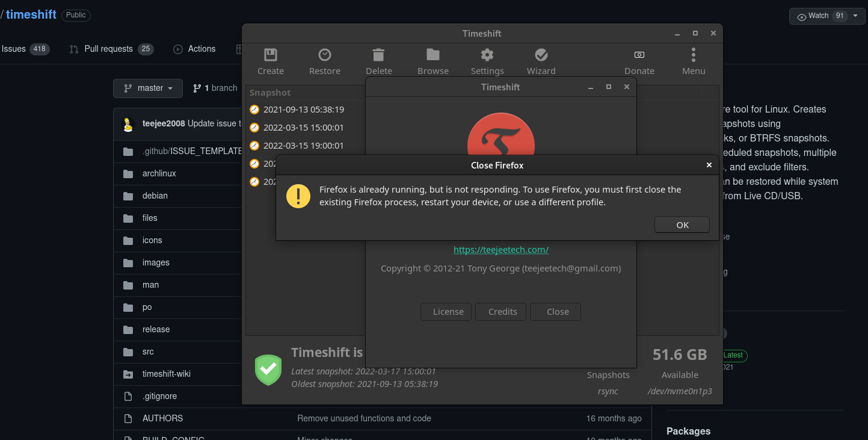Open the po folder
Image resolution: width=868 pixels, height=440 pixels.
coord(147,307)
